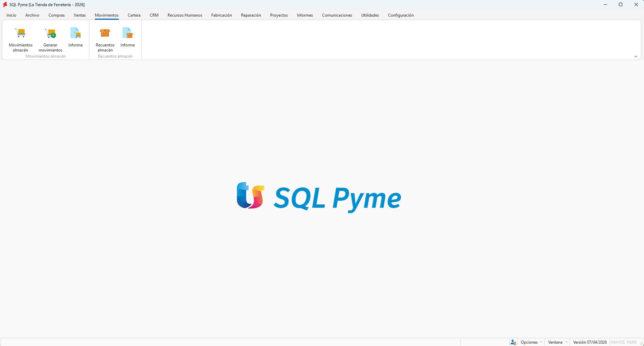The height and width of the screenshot is (346, 644).
Task: Select the Recursos Humanos tab
Action: point(185,15)
